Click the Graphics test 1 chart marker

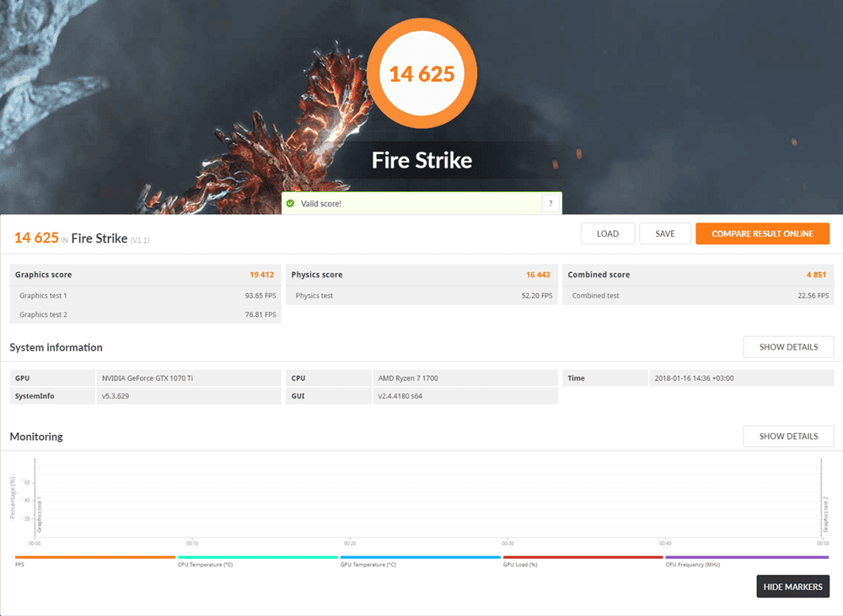pyautogui.click(x=39, y=514)
